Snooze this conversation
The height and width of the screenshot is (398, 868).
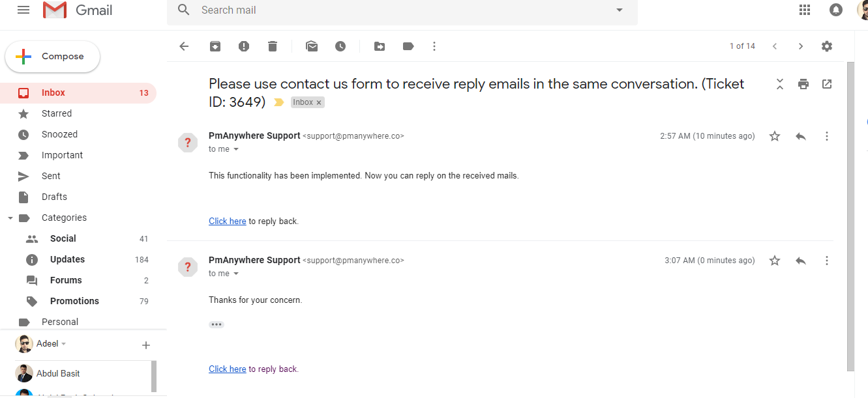pyautogui.click(x=340, y=46)
